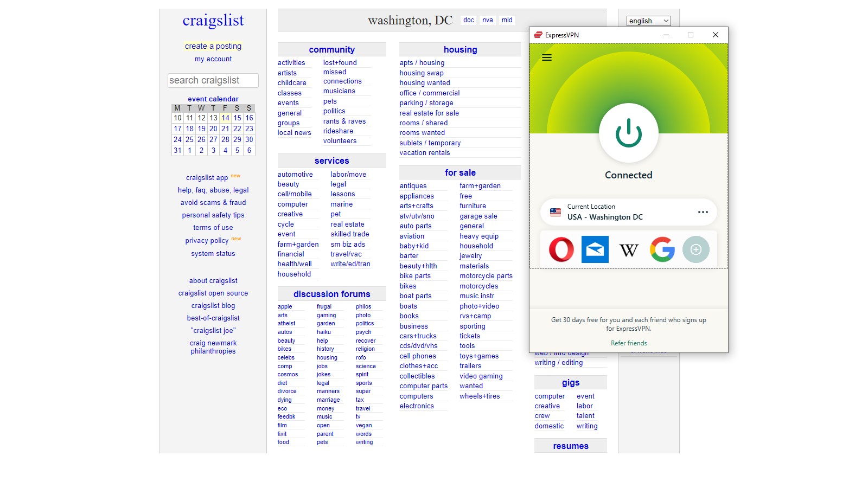Open the Google shortcut in ExpressVPN
Viewport: 868px width, 488px height.
[x=662, y=249]
